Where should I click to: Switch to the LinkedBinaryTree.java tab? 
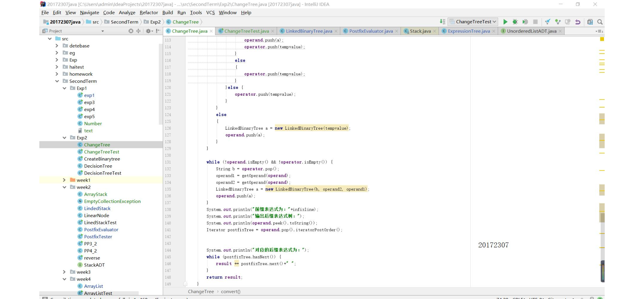(x=309, y=31)
